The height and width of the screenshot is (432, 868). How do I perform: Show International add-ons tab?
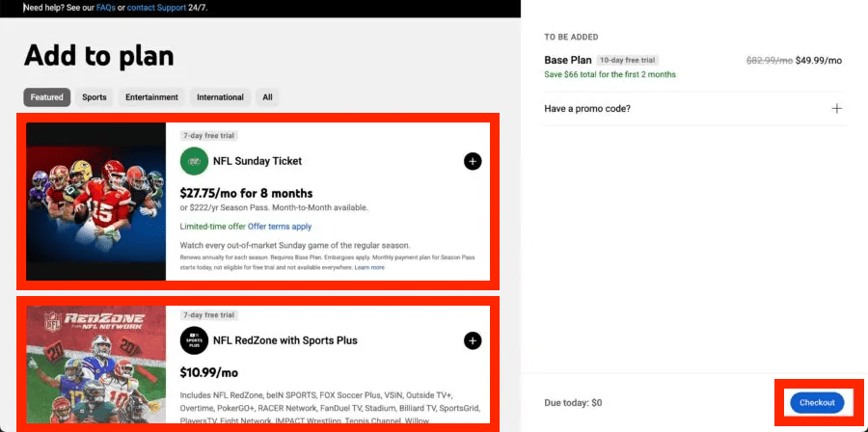click(x=220, y=97)
